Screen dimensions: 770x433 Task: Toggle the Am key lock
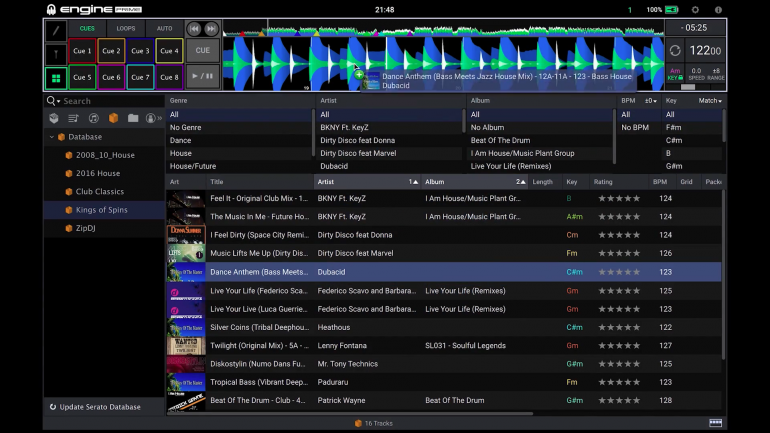click(675, 73)
